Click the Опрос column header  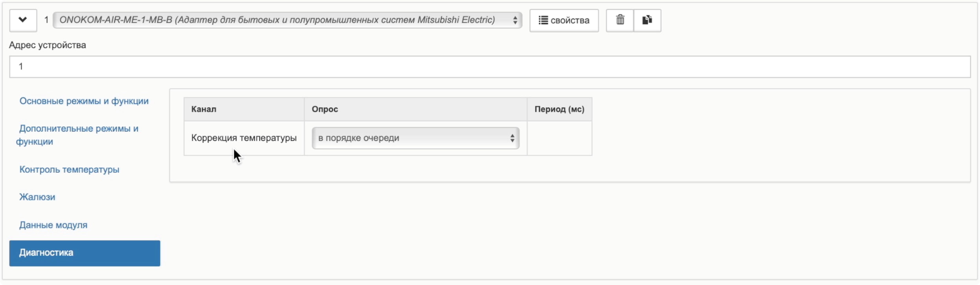click(325, 109)
